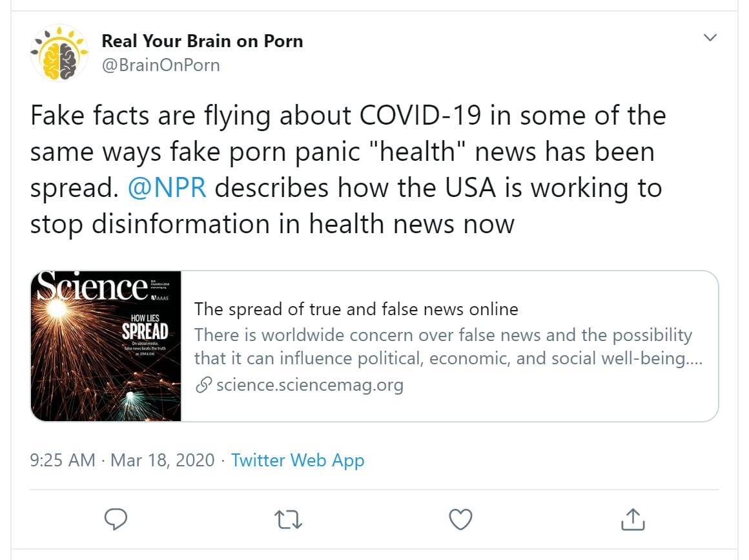
Task: Open "The spread of true and false news online"
Action: [356, 309]
